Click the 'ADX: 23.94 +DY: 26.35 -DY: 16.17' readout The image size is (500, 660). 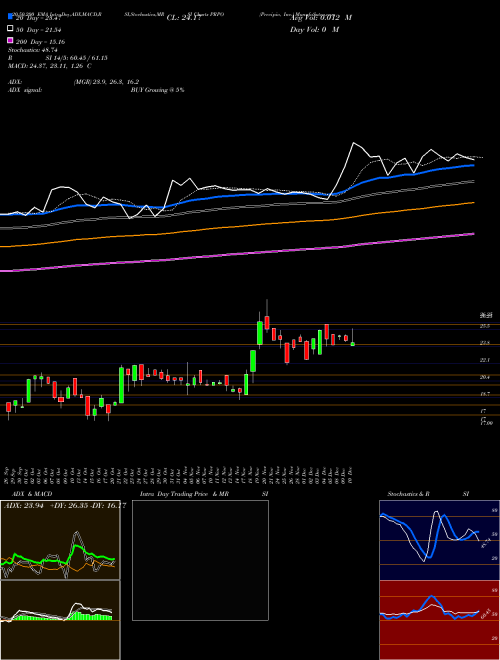tap(65, 506)
